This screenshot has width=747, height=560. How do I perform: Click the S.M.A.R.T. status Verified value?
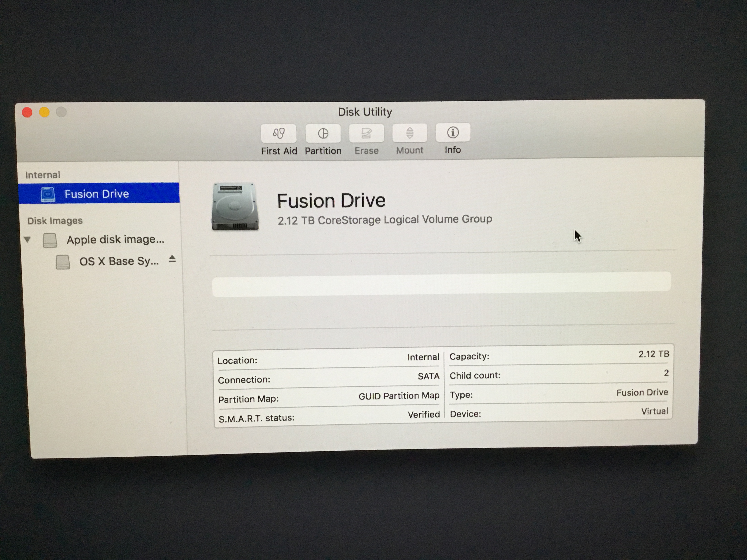point(424,415)
